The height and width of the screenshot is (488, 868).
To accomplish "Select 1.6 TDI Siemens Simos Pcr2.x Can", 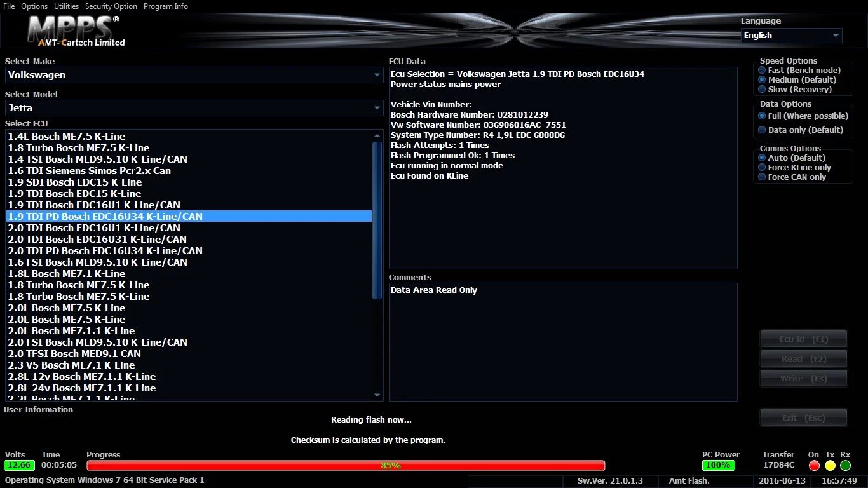I will pyautogui.click(x=189, y=171).
